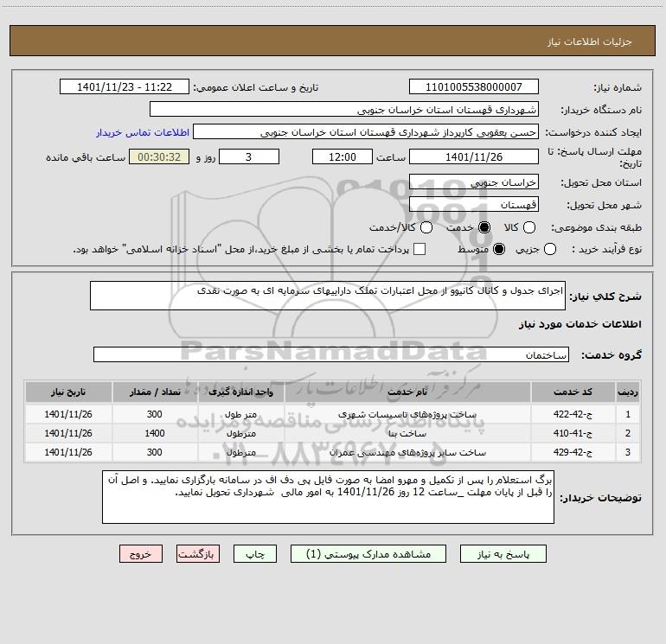The width and height of the screenshot is (666, 644).
Task: Click the گروه خدمت field ساختمان
Action: click(x=331, y=354)
